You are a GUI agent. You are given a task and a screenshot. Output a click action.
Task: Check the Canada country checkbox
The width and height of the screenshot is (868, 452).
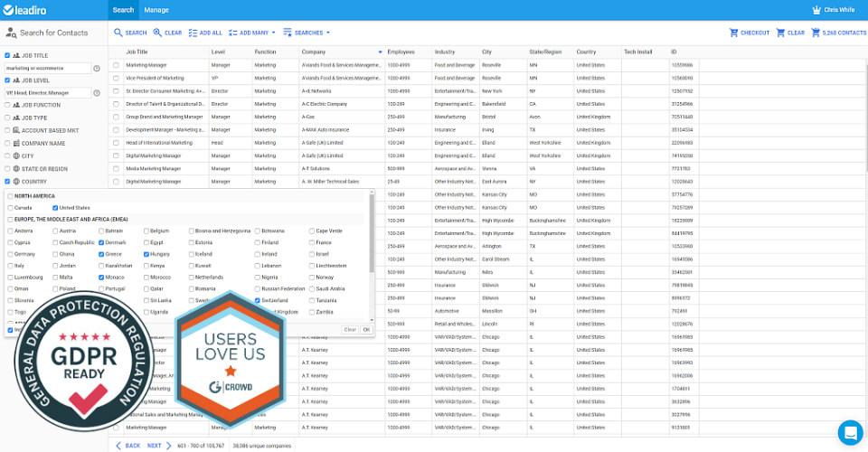pos(10,208)
